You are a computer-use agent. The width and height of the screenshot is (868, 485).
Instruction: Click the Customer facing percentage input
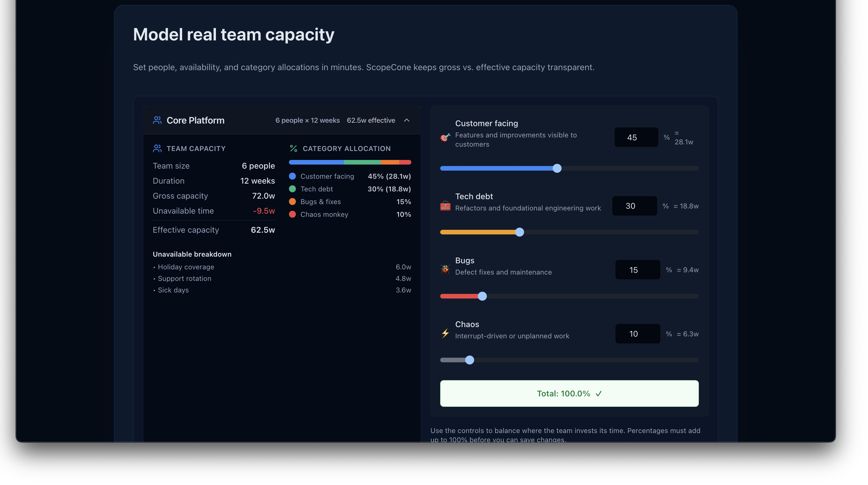(636, 137)
